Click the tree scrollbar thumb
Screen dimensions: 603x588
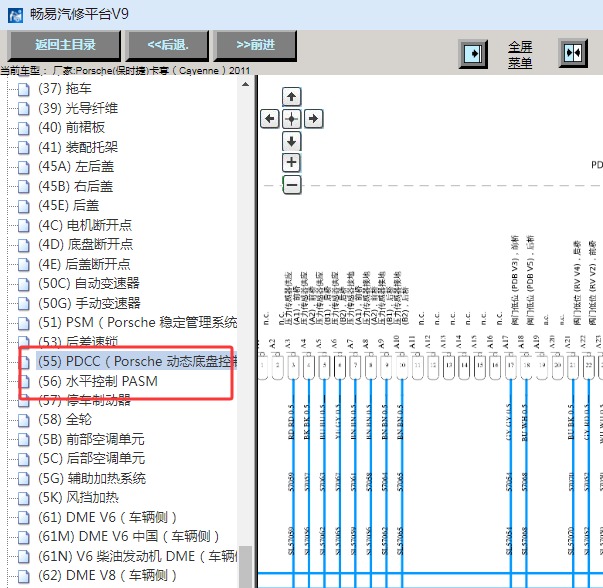245,567
